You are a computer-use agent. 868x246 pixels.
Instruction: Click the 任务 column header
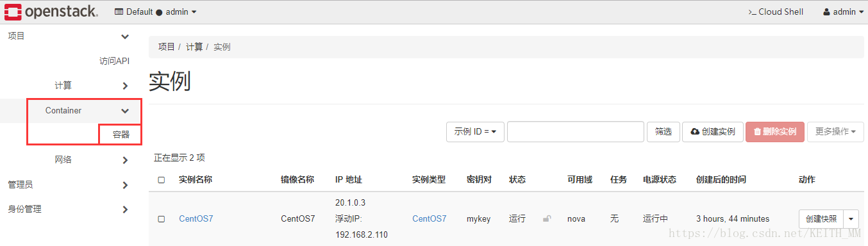(x=619, y=180)
